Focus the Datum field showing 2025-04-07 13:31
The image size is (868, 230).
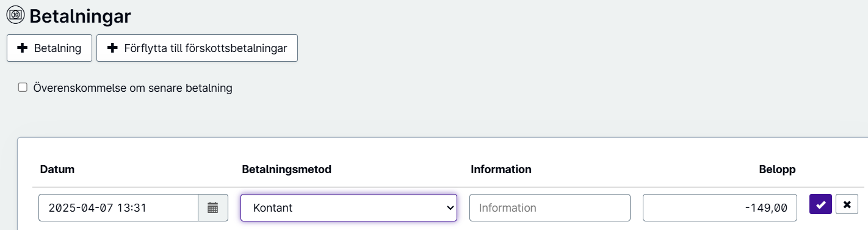click(x=118, y=208)
